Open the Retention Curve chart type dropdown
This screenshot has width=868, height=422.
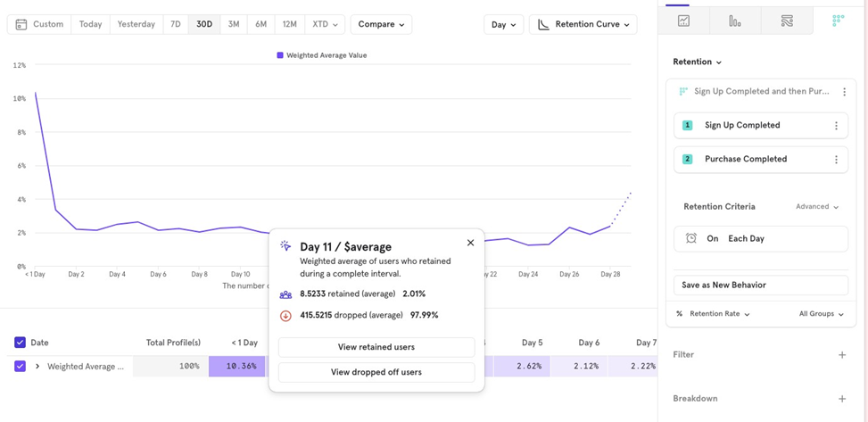(583, 24)
